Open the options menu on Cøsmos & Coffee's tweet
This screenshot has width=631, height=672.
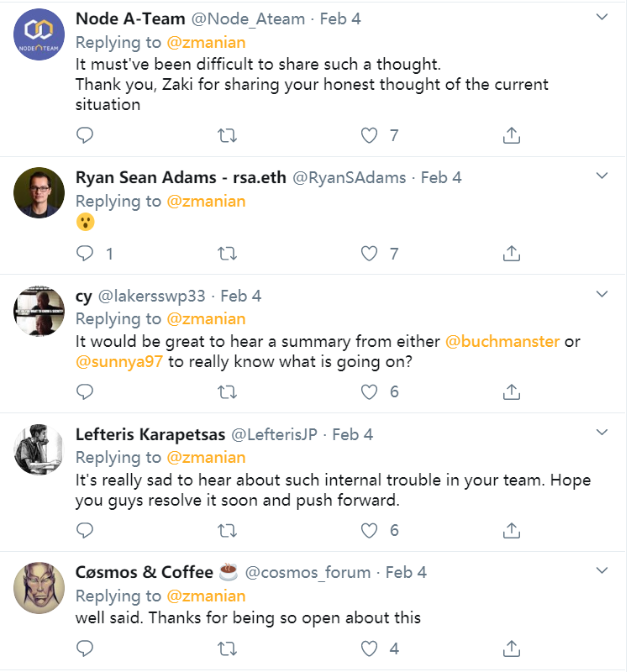(602, 571)
